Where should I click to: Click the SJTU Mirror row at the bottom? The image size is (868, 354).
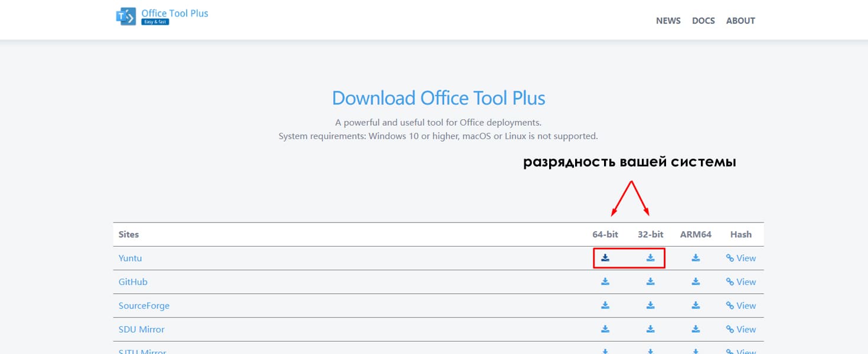click(142, 350)
